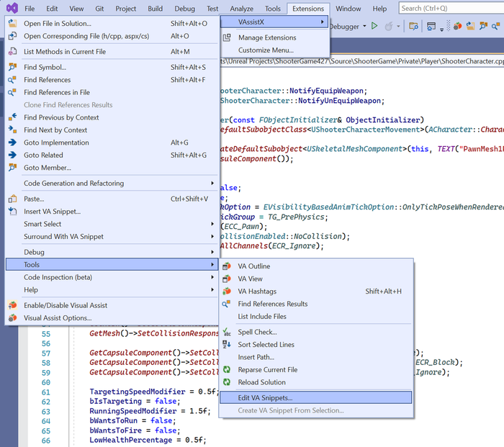The image size is (504, 447).
Task: Click the green Start debugging play icon
Action: pyautogui.click(x=374, y=26)
